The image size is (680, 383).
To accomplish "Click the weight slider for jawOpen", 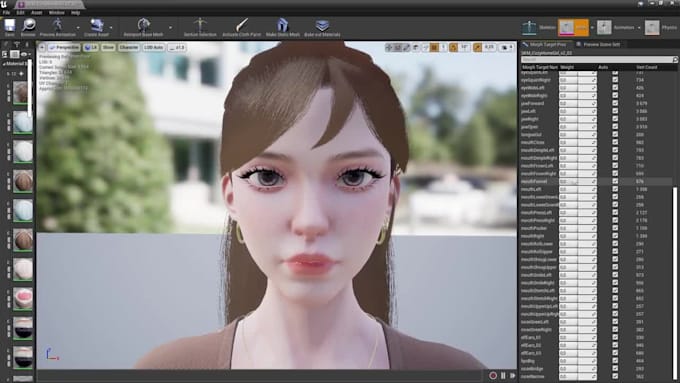I will [578, 127].
